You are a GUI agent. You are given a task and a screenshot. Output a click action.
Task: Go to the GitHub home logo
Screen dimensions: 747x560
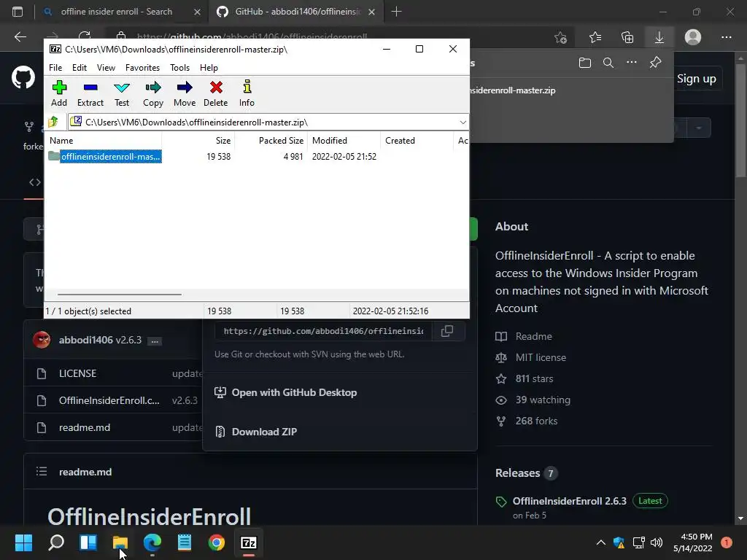(23, 77)
